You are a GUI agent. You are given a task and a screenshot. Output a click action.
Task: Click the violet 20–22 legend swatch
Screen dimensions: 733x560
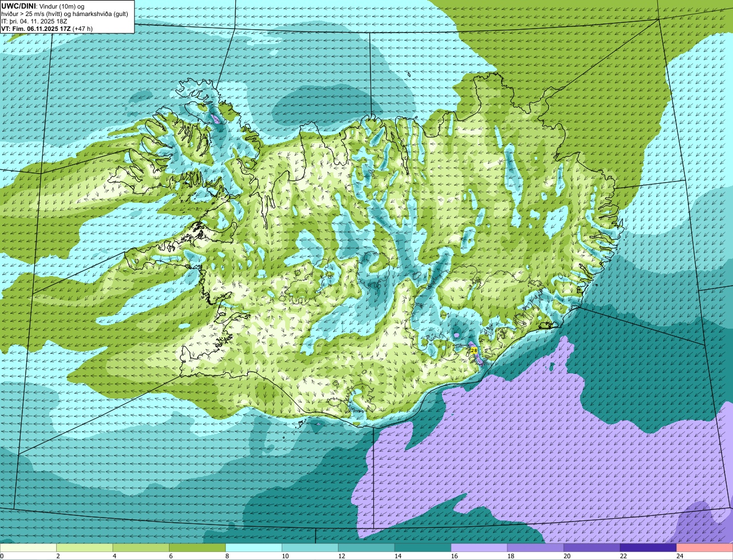[x=592, y=547]
